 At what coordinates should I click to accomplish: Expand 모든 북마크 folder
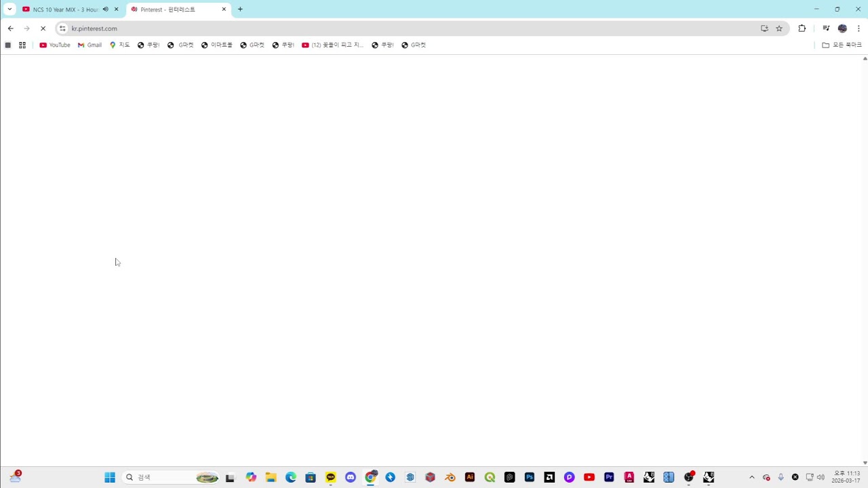tap(842, 45)
